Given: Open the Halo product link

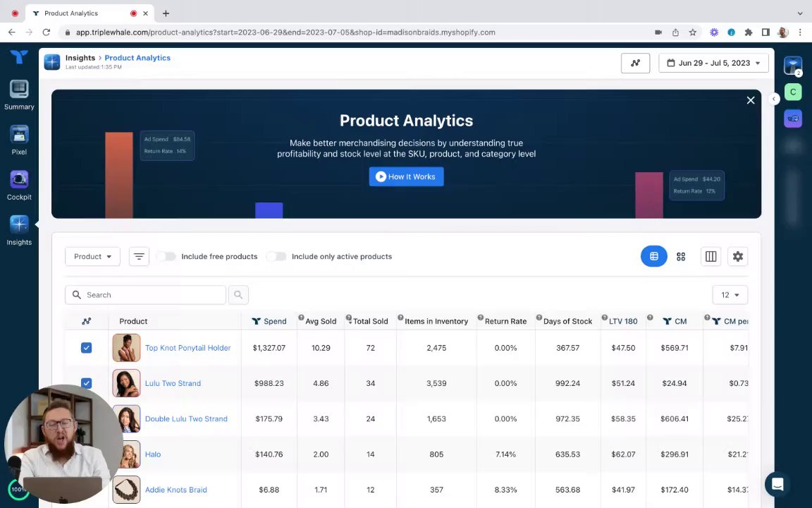Looking at the screenshot, I should click(153, 454).
